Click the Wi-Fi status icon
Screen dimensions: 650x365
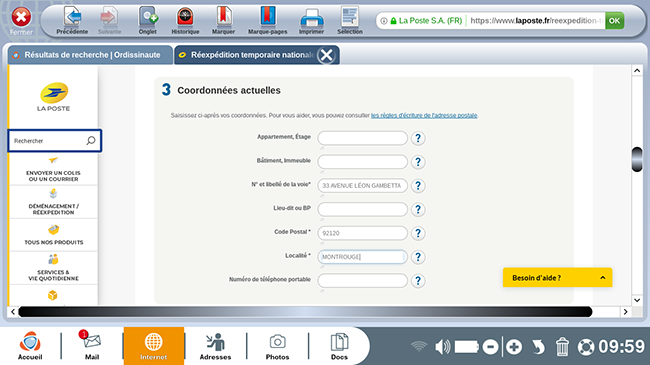click(x=419, y=346)
